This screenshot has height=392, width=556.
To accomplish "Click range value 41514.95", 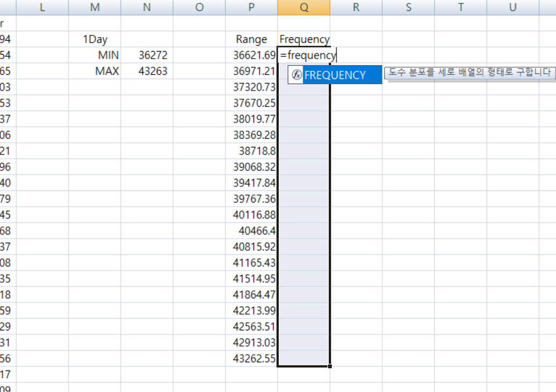I will click(252, 279).
